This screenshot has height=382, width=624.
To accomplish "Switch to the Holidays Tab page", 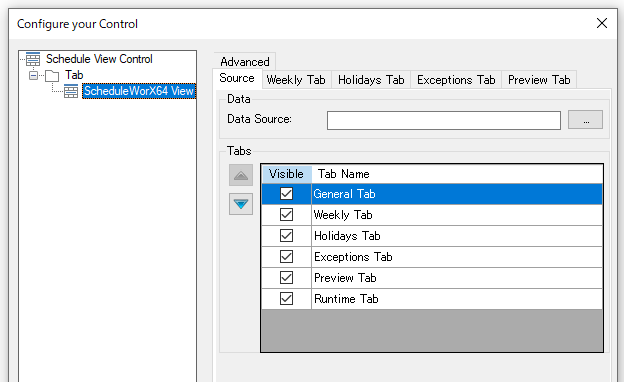I will (x=371, y=80).
